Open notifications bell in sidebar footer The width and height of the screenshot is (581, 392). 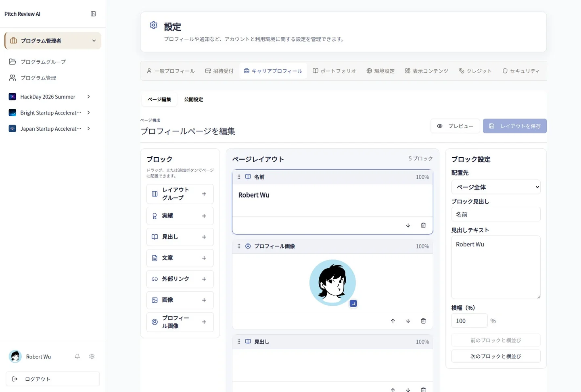(77, 357)
